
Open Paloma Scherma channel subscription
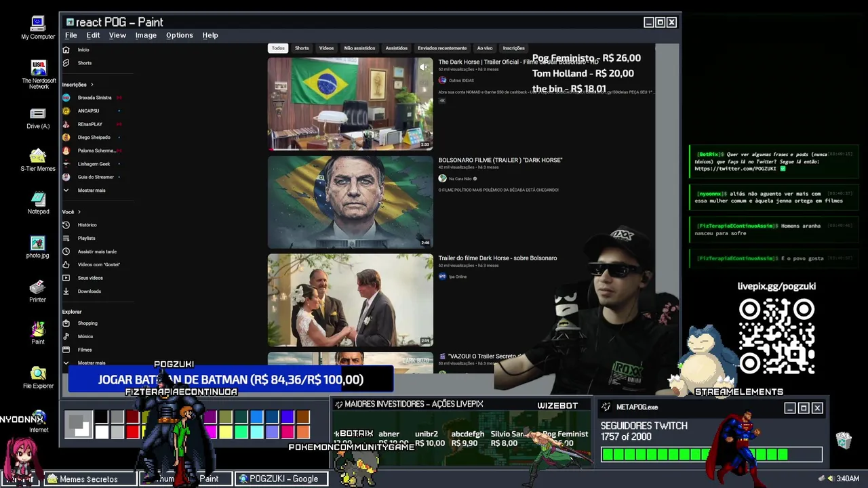(92, 150)
